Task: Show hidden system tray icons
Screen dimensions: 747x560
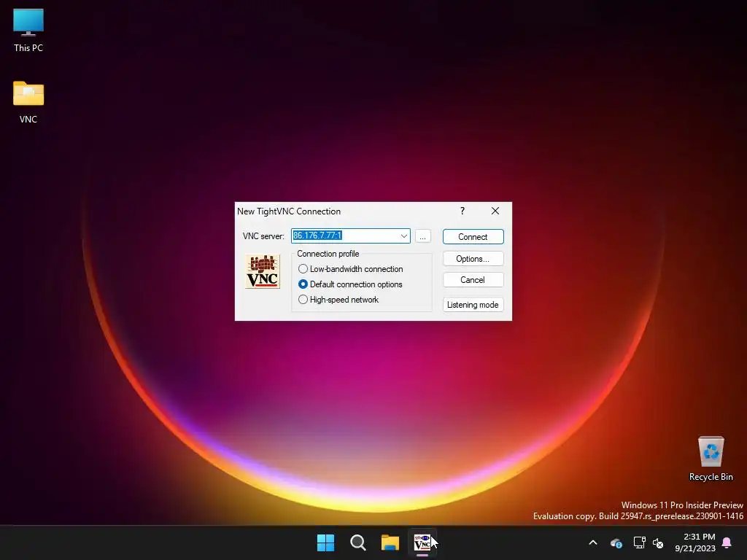Action: pos(593,542)
